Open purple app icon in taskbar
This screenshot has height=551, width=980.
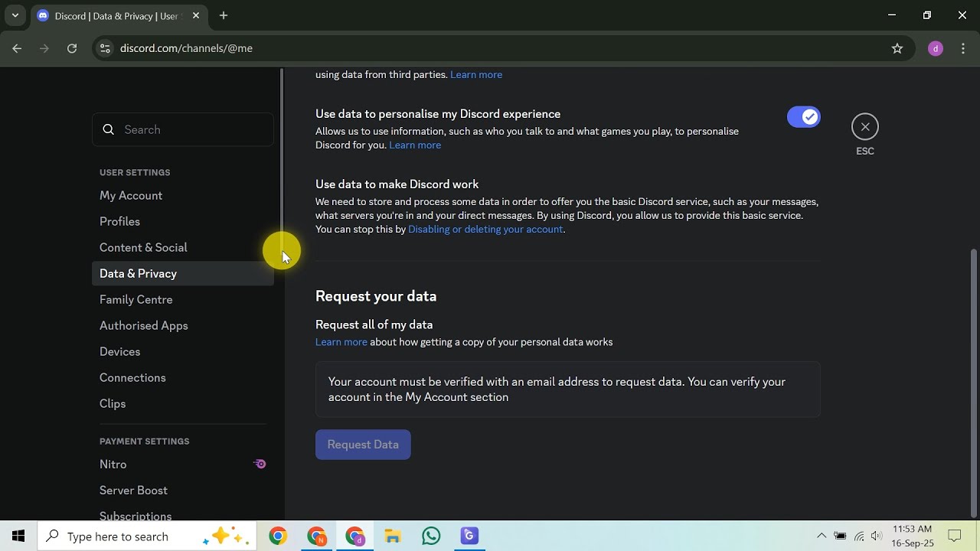[469, 536]
